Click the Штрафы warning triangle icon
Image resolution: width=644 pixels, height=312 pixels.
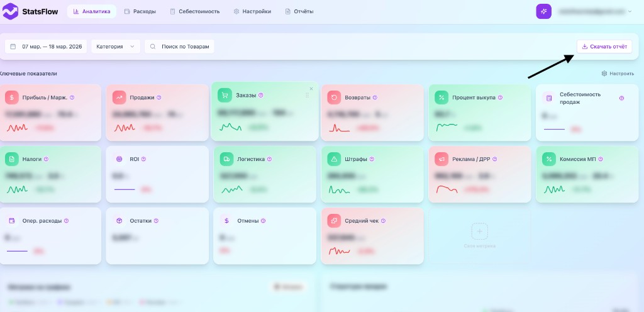click(335, 159)
